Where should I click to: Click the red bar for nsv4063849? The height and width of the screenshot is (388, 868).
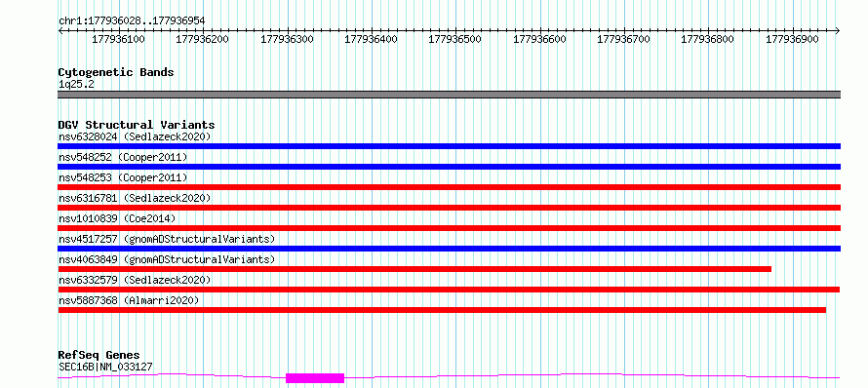(x=414, y=269)
